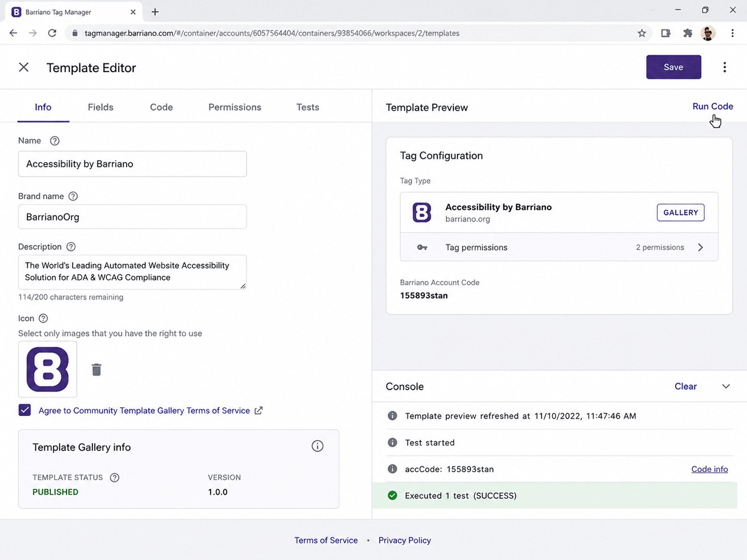Screen dimensions: 747x560
Task: Bookmark page with star icon
Action: tap(642, 33)
